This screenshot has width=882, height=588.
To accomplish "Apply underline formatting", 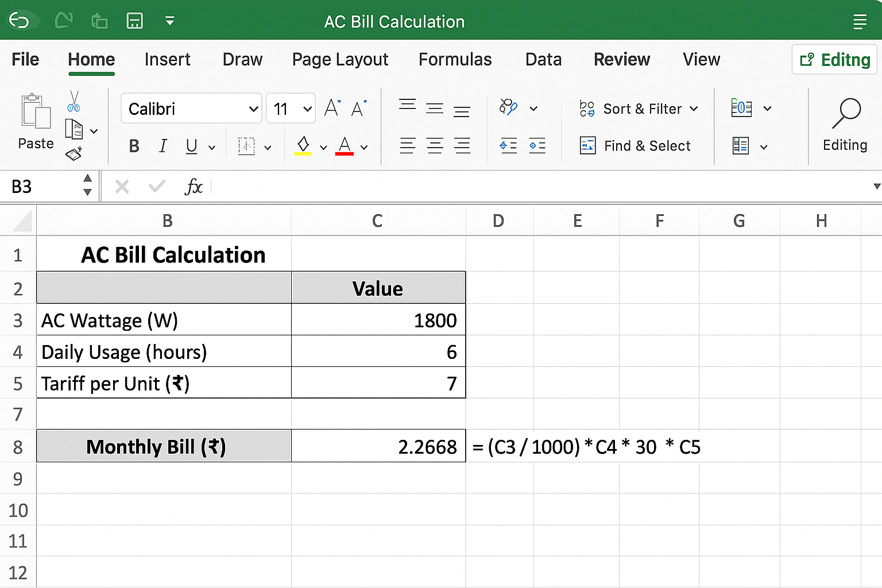I will click(x=191, y=146).
